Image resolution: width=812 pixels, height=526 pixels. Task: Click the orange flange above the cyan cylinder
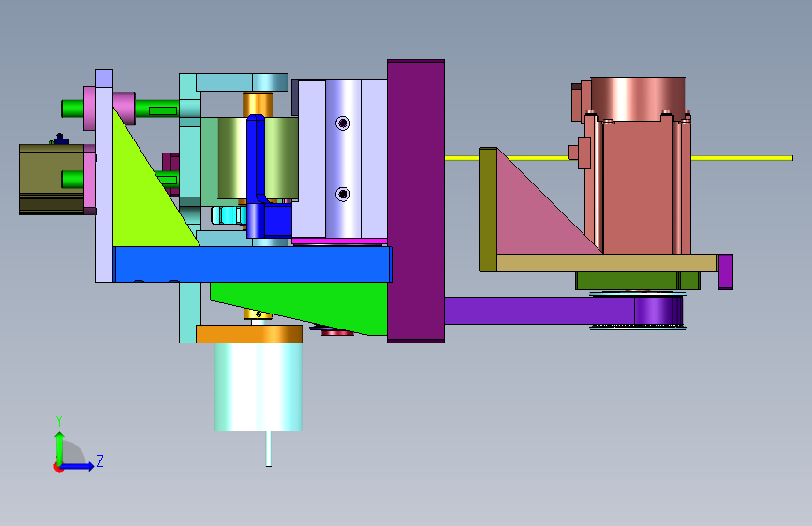[249, 334]
